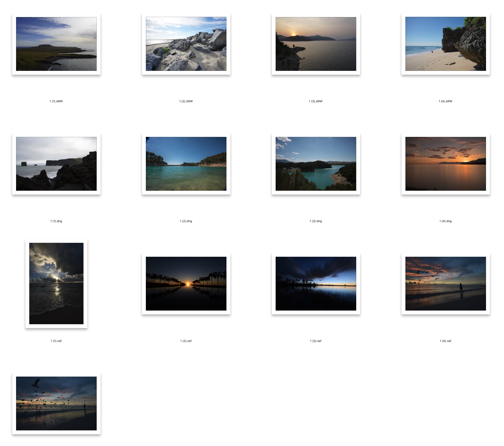The height and width of the screenshot is (446, 504).
Task: Select the orange sunset sea photo 1 (4).dng
Action: [445, 164]
